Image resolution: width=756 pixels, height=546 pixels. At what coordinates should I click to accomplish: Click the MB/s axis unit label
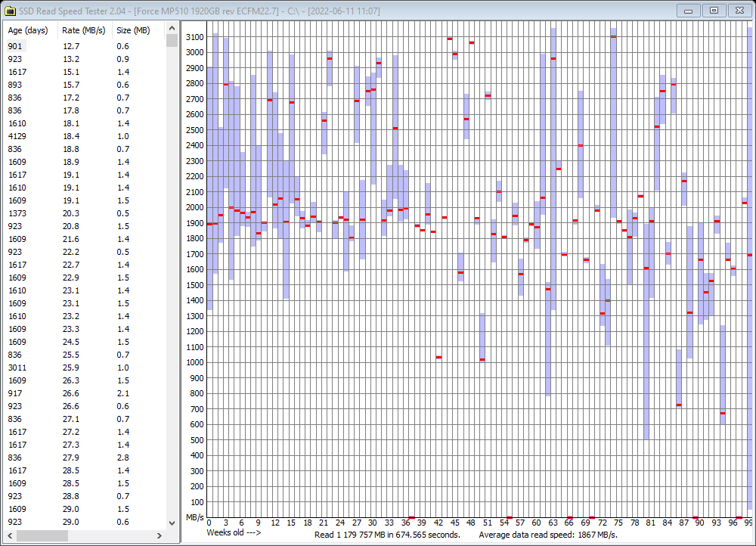click(x=195, y=517)
